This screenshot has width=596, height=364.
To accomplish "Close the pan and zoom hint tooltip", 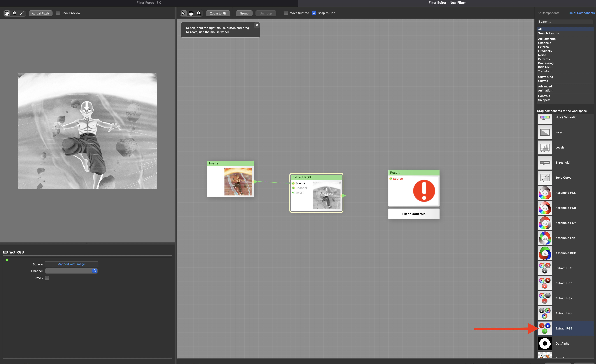I will pyautogui.click(x=257, y=25).
